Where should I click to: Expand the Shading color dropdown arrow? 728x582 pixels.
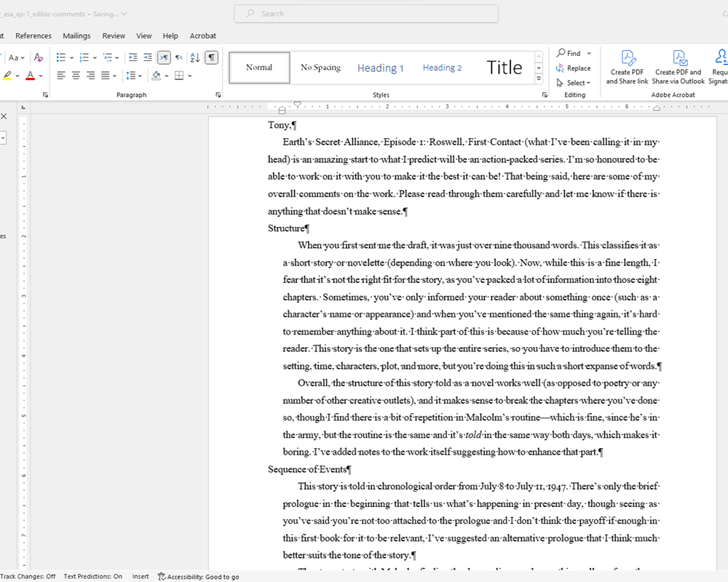click(167, 76)
